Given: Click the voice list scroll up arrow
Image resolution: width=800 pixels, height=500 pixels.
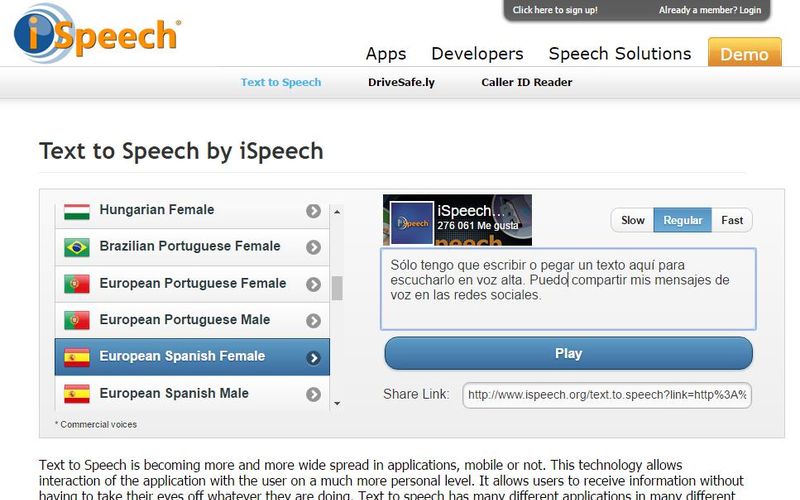Looking at the screenshot, I should tap(337, 211).
